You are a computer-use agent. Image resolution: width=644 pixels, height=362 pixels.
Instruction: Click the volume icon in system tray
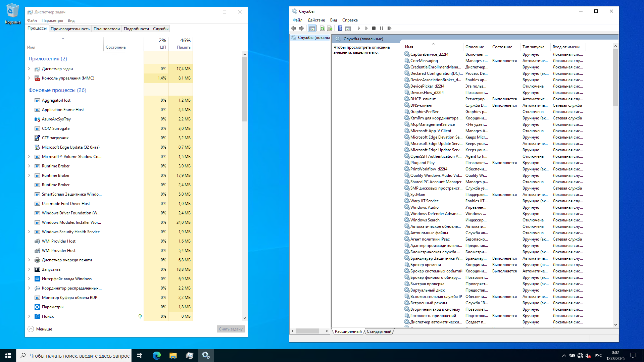588,356
